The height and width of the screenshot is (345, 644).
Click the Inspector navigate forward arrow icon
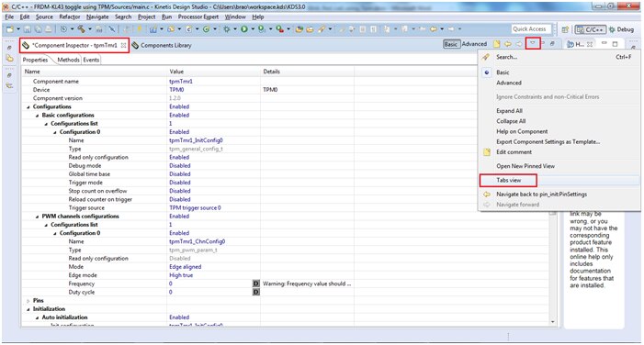click(x=519, y=44)
